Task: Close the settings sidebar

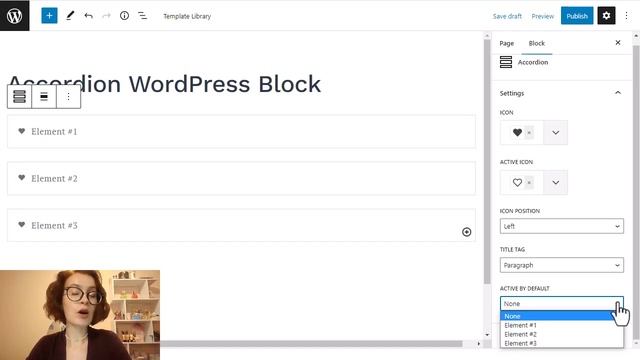Action: click(618, 42)
